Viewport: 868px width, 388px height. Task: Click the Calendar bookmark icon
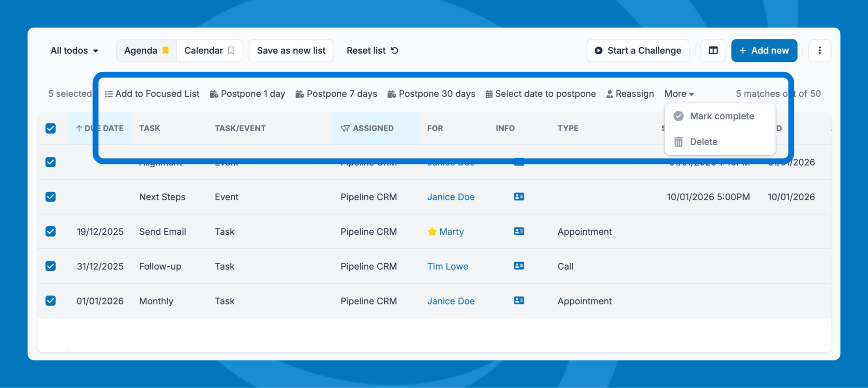click(231, 51)
